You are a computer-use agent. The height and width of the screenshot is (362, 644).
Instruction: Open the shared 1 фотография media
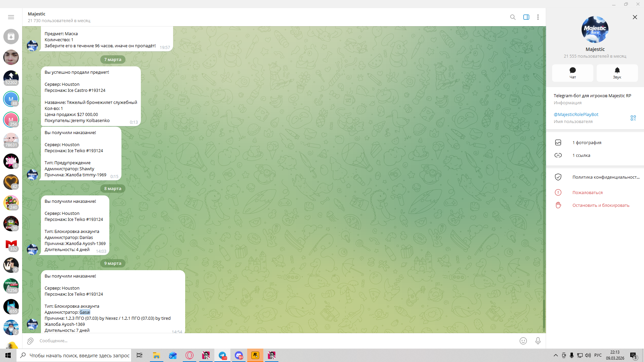[587, 142]
